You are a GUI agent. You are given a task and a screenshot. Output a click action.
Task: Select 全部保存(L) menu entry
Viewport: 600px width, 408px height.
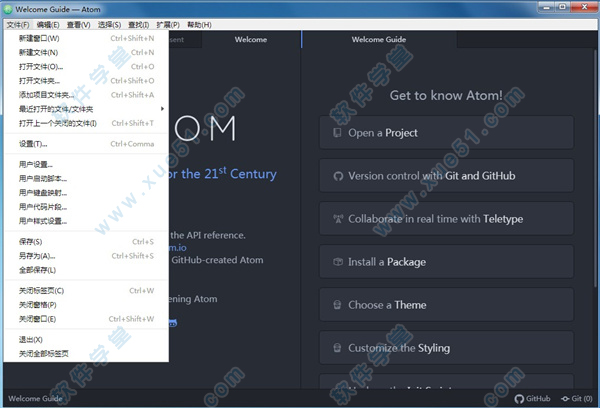pos(86,270)
